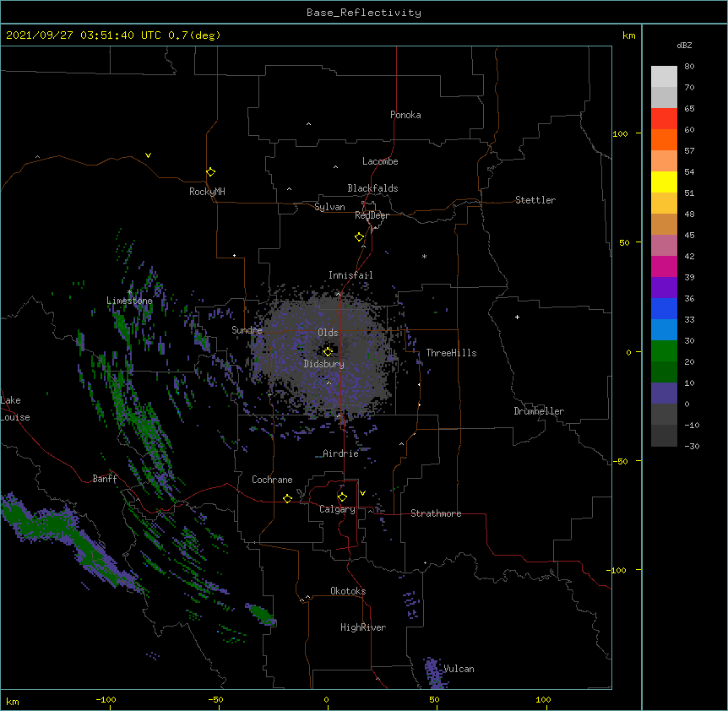Pick the magenta swatch between 42 and 39 dBZ
This screenshot has height=711, width=728.
click(664, 266)
